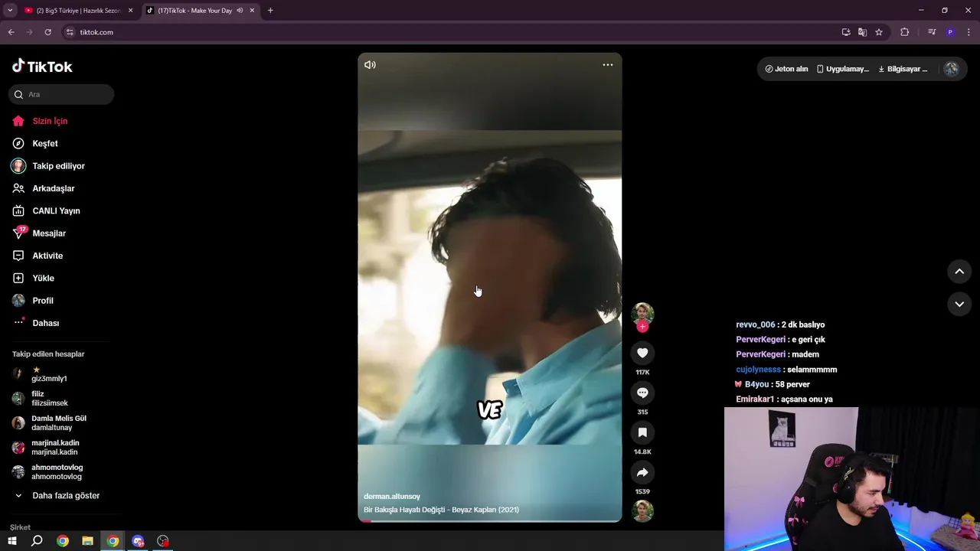Go to previous video arrow

pos(959,272)
